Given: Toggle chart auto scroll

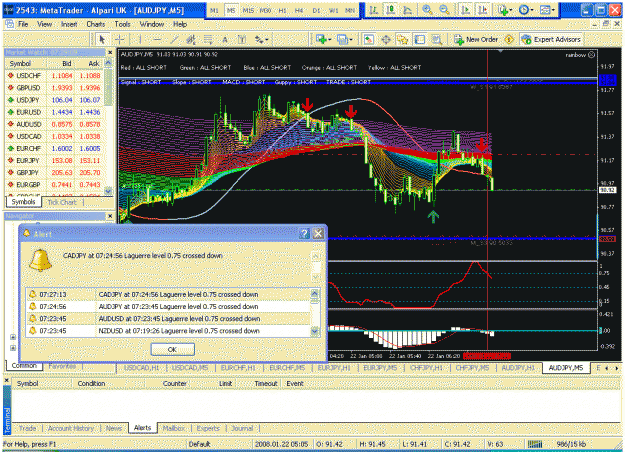Looking at the screenshot, I should coord(465,10).
